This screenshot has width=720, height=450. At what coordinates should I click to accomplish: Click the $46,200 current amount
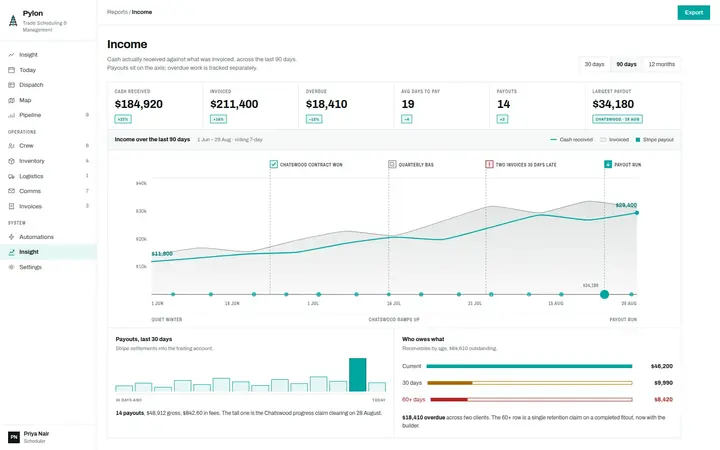(662, 366)
